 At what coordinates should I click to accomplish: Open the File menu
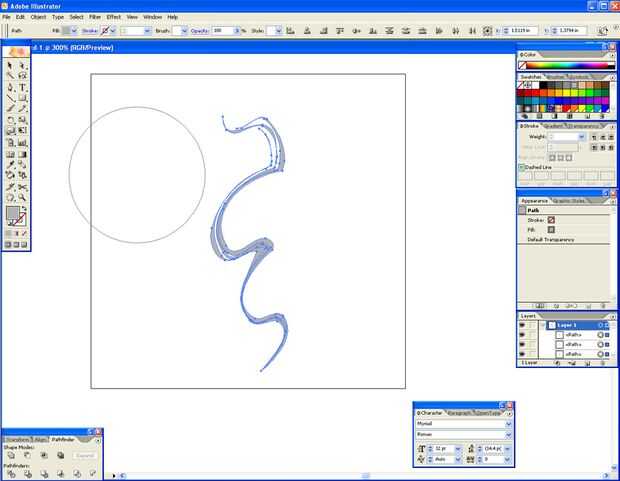6,17
